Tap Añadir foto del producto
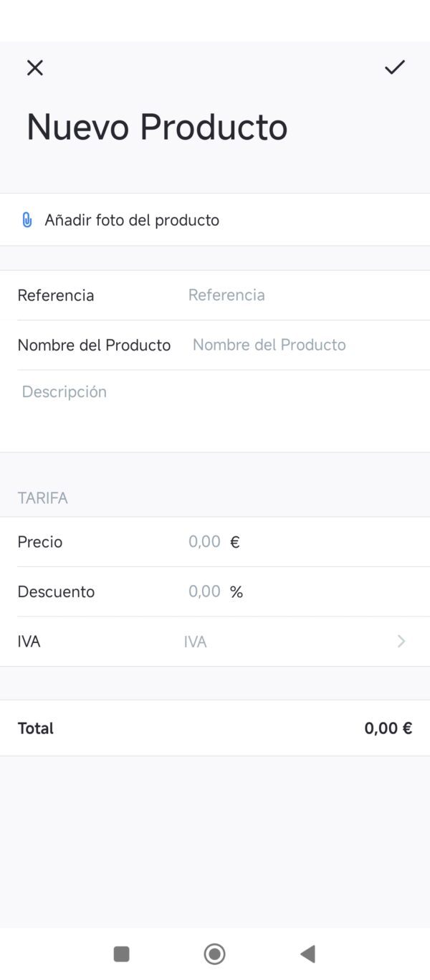The height and width of the screenshot is (980, 430). click(x=132, y=220)
